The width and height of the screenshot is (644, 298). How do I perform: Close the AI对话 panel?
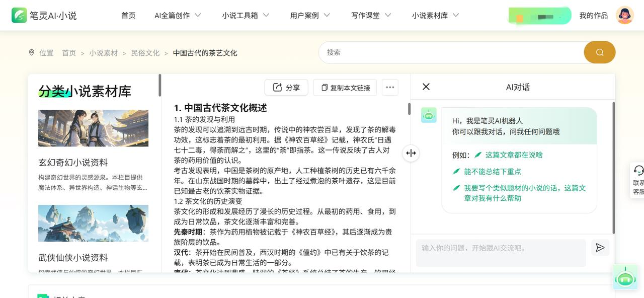click(x=426, y=87)
